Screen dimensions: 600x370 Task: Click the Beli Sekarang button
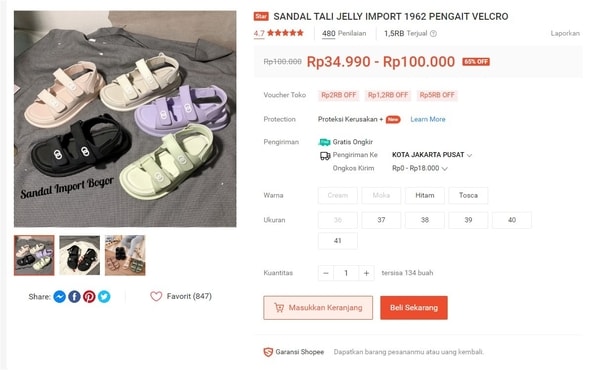click(x=414, y=308)
